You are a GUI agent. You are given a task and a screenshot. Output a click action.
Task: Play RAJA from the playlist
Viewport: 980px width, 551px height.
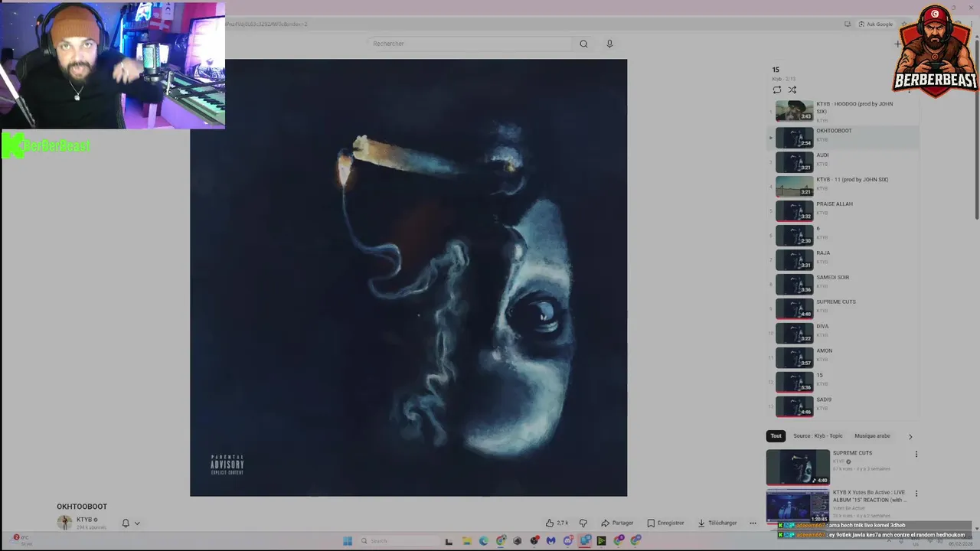pyautogui.click(x=842, y=259)
